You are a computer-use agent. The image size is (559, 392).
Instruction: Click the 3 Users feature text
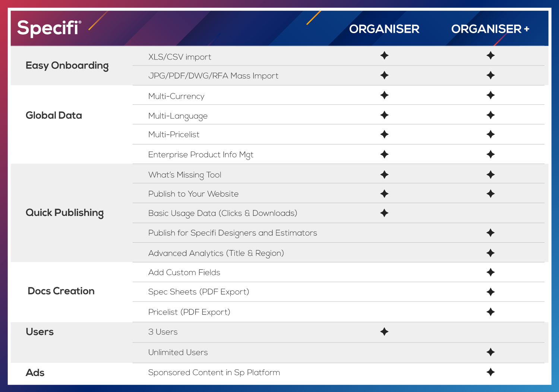pyautogui.click(x=163, y=332)
